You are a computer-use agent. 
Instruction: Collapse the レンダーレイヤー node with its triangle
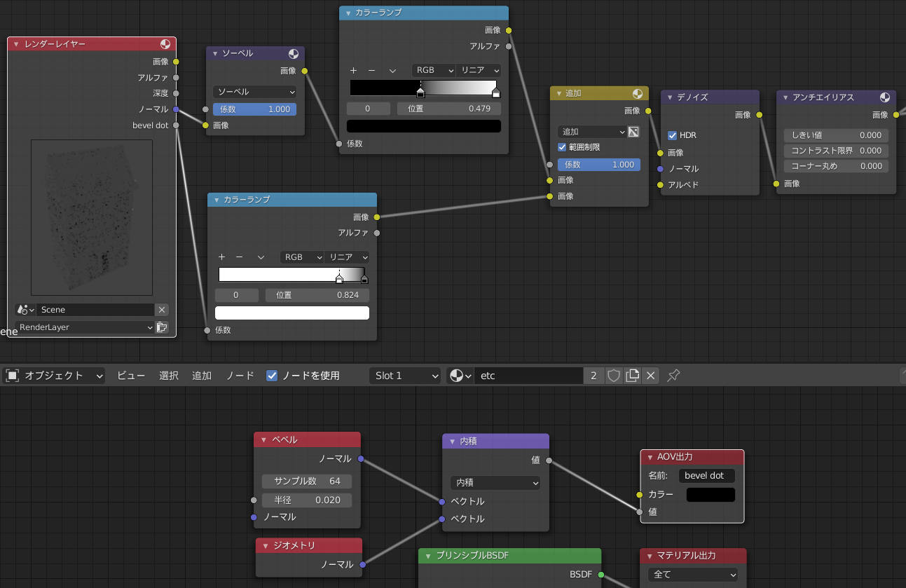[16, 44]
